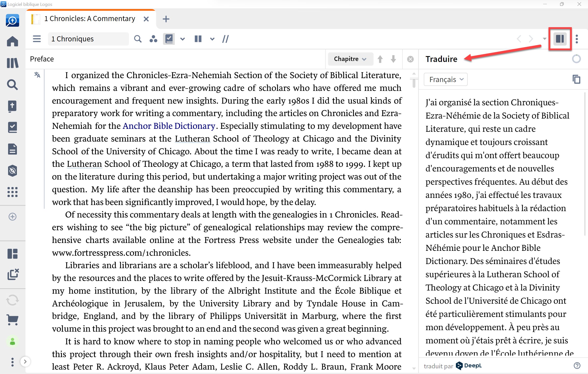The height and width of the screenshot is (374, 588).
Task: Click the add shortcut plus-circle icon
Action: click(x=13, y=217)
